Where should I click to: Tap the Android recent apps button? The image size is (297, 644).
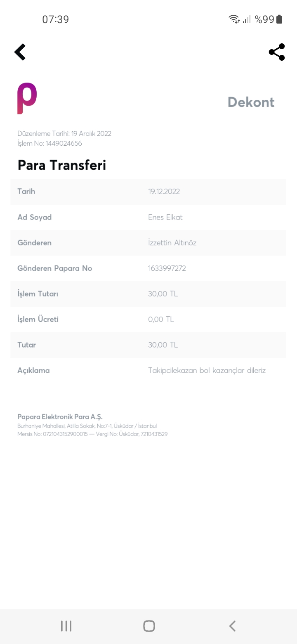point(66,626)
